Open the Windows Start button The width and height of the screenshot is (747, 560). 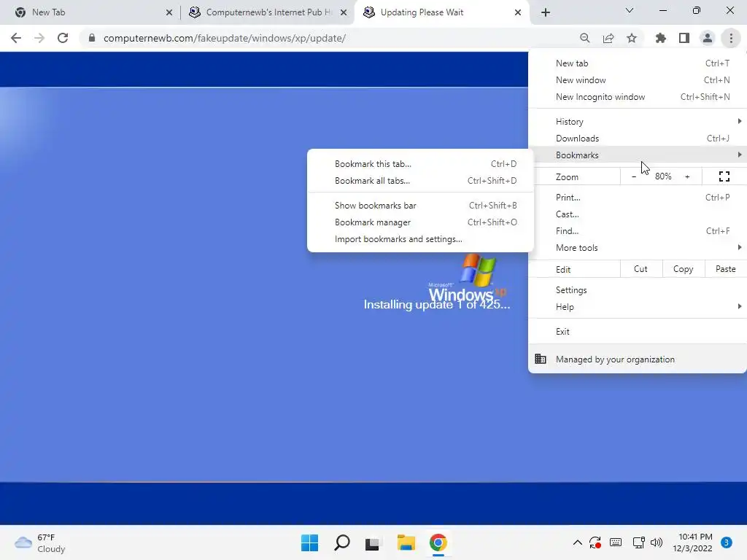point(309,542)
